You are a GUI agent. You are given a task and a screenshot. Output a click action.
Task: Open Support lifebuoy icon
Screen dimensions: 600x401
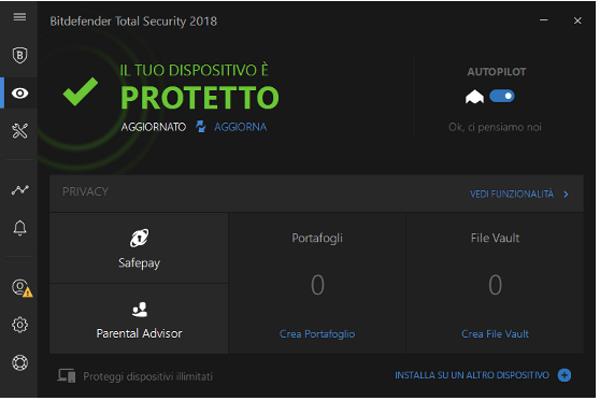point(20,362)
